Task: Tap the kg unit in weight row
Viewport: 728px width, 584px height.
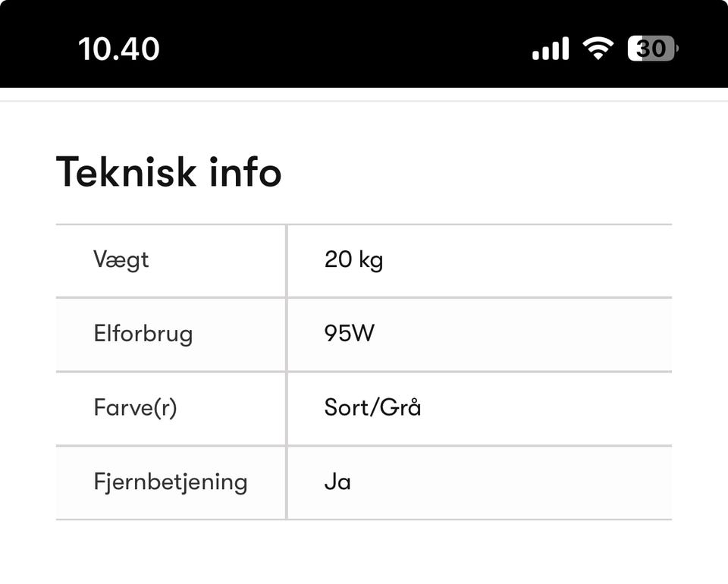Action: (x=371, y=261)
